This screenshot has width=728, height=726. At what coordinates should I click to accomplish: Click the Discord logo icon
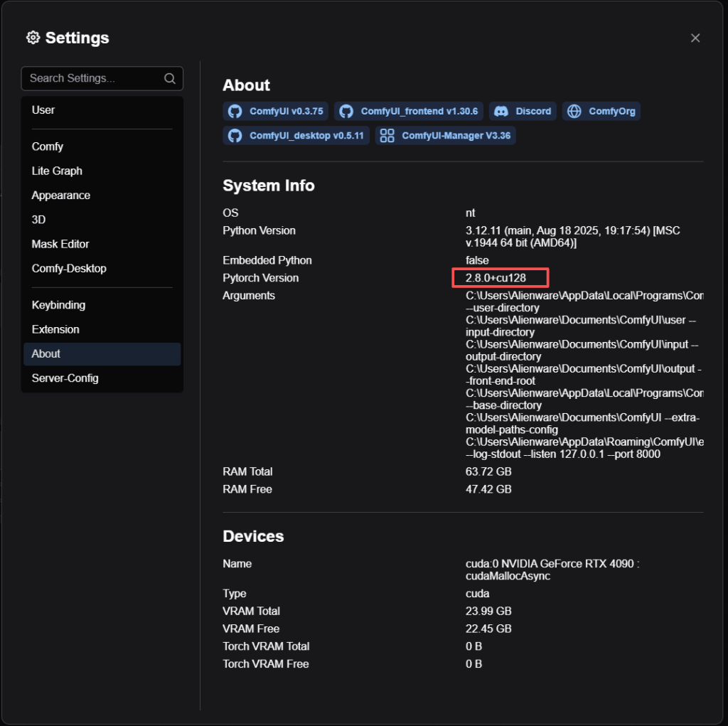click(500, 112)
